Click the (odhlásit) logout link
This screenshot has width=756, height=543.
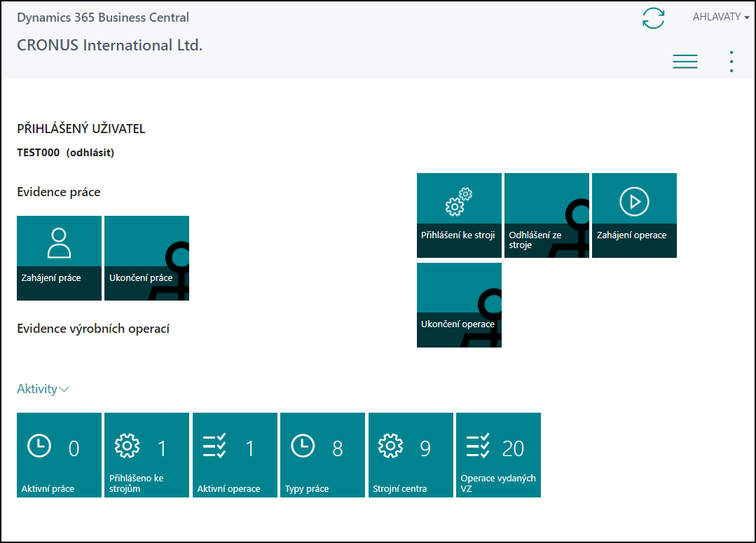tap(90, 153)
